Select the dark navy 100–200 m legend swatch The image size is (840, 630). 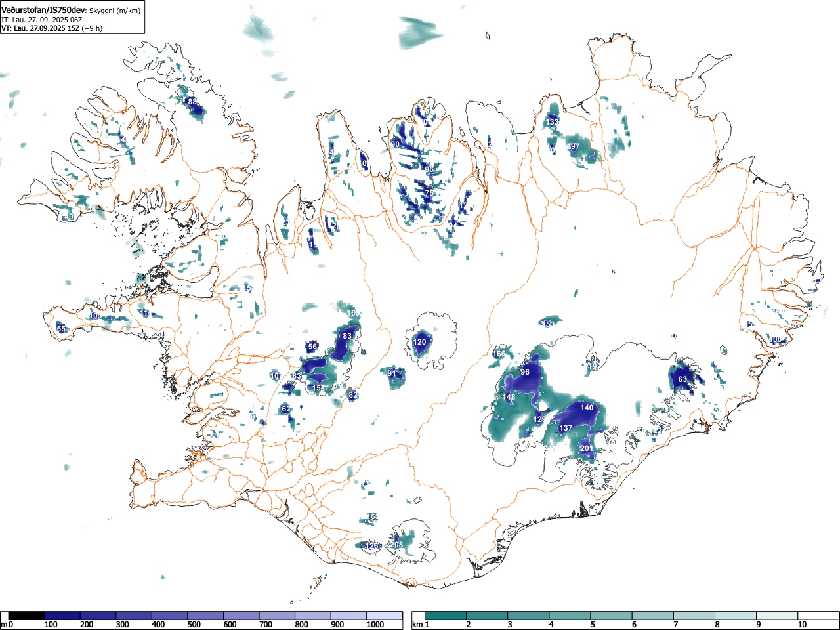click(62, 616)
